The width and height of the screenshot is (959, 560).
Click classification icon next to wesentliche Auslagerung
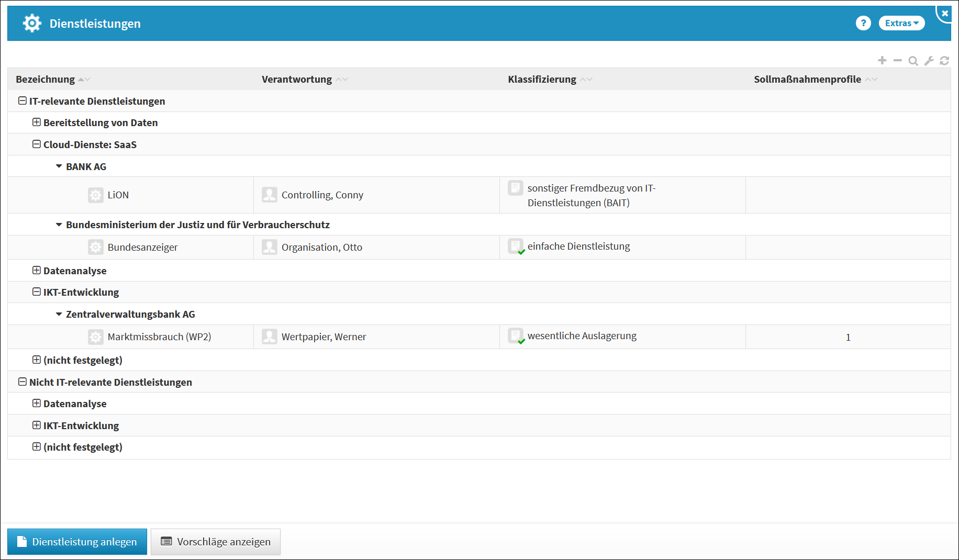tap(516, 336)
